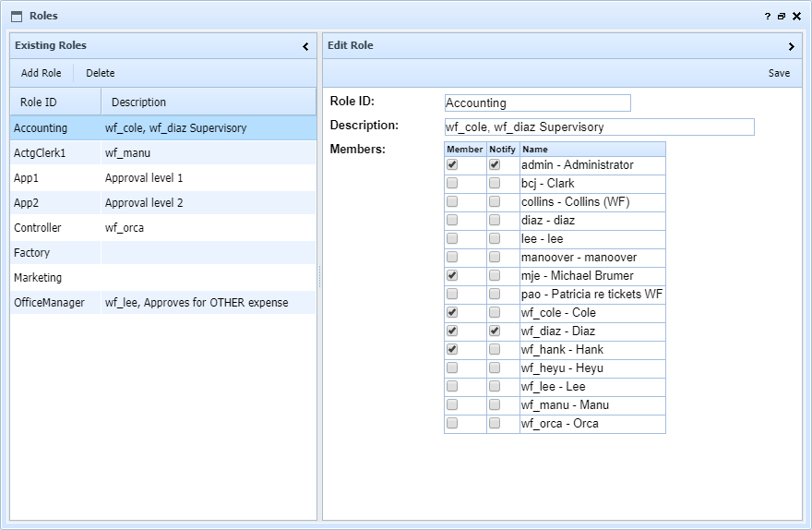Click Add Role button
Image resolution: width=812 pixels, height=530 pixels.
41,73
